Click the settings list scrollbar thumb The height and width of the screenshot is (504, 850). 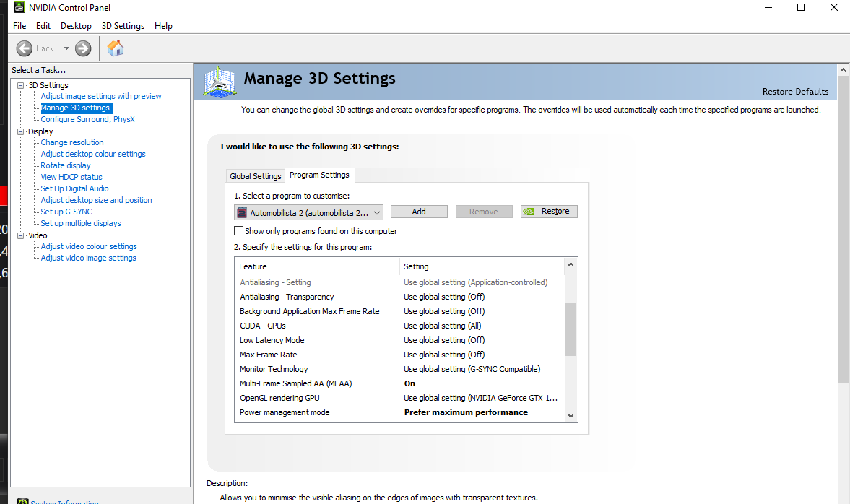coord(571,329)
